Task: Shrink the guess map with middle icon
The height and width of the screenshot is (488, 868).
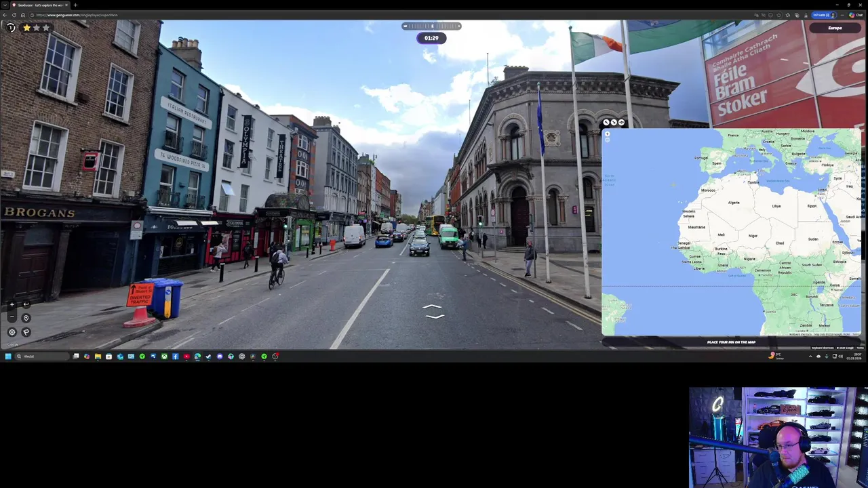Action: point(614,123)
